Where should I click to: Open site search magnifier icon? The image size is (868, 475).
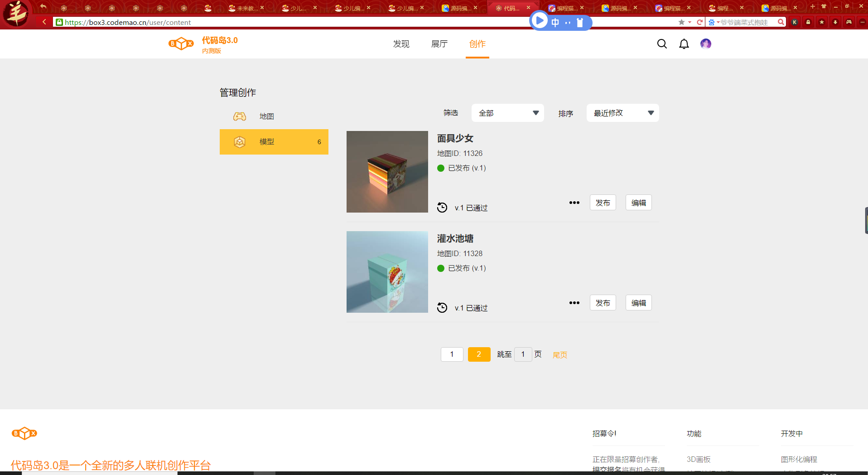(662, 44)
